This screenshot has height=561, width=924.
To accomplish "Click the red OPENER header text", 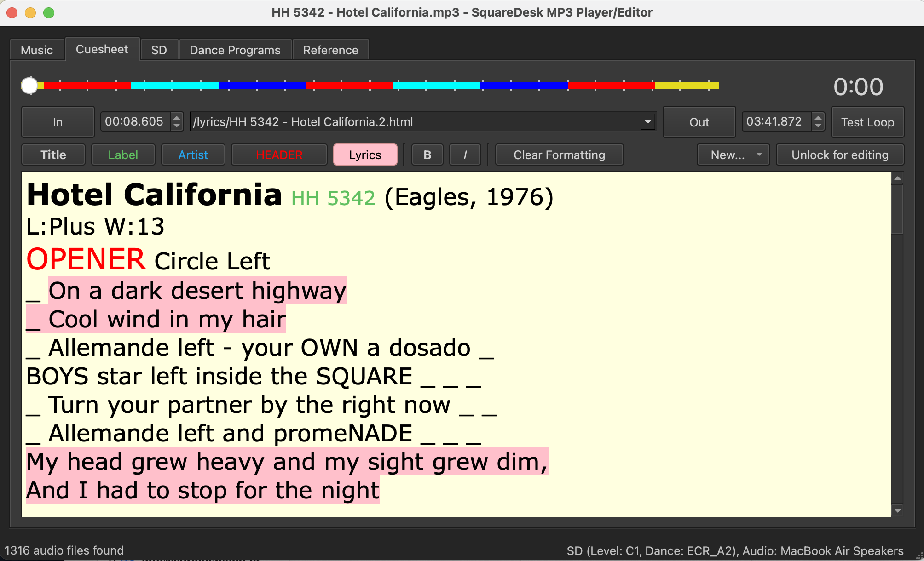I will click(x=86, y=259).
